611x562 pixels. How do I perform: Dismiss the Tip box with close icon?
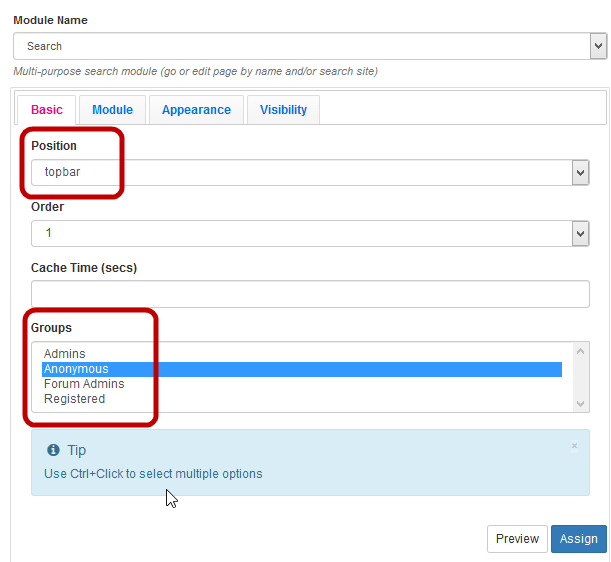point(574,446)
